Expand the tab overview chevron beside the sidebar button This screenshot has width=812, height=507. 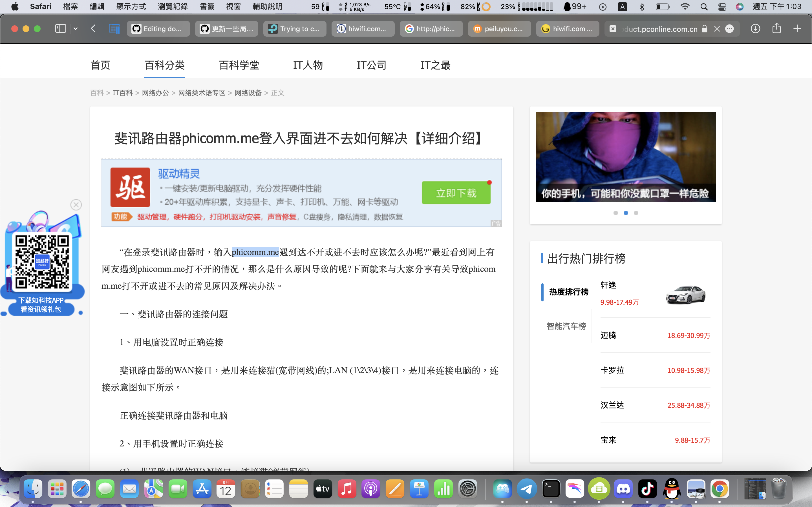click(75, 28)
